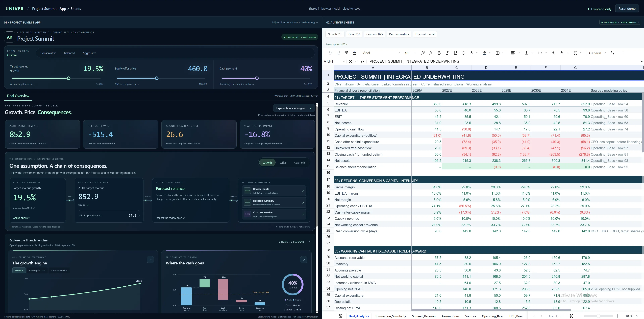This screenshot has width=644, height=319.
Task: Toggle italic formatting
Action: (447, 53)
